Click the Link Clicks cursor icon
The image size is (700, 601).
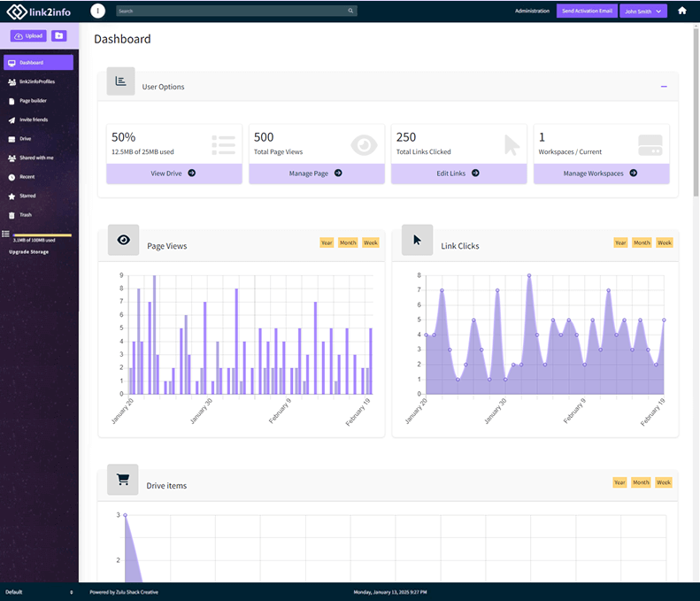(417, 240)
